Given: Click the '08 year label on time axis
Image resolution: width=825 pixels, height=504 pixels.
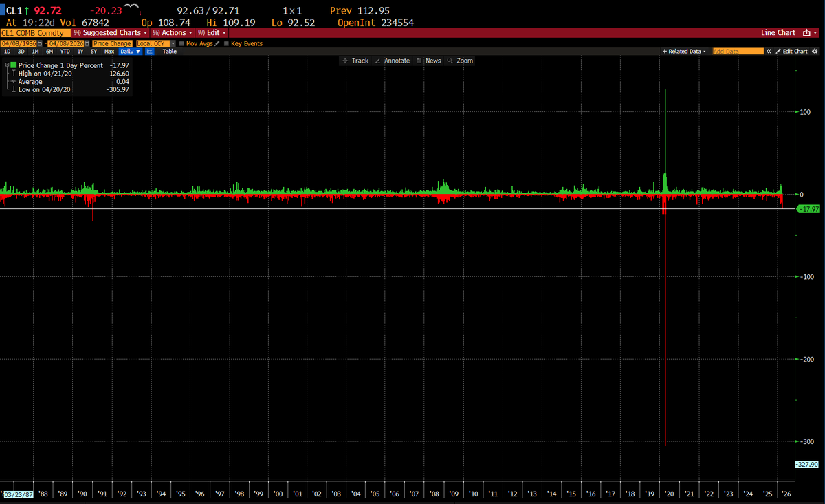Looking at the screenshot, I should (x=435, y=494).
